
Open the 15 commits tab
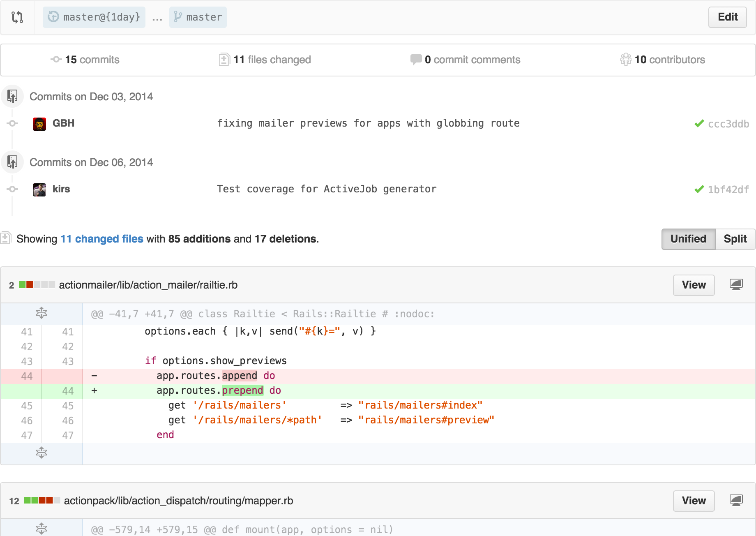point(85,60)
